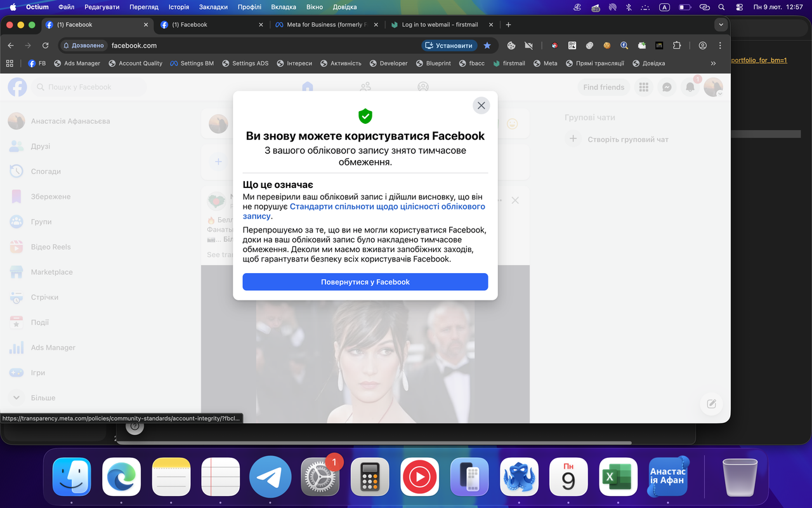Open the Trash in the Dock
Screen dimensions: 812x508
[740, 477]
